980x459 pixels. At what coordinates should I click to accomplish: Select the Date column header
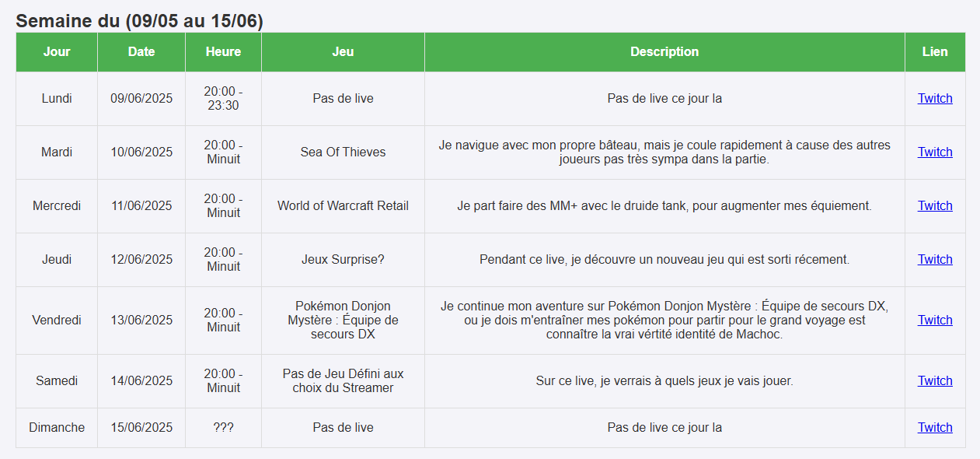141,51
